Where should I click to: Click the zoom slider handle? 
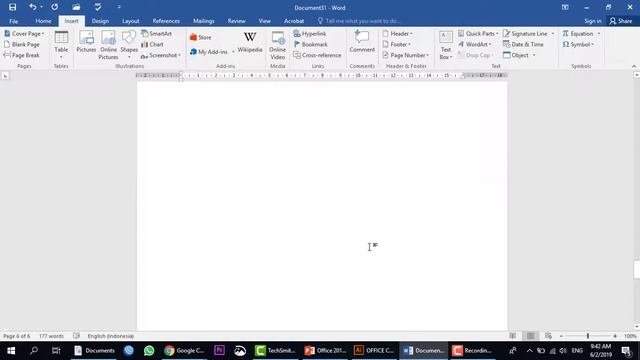tap(588, 336)
